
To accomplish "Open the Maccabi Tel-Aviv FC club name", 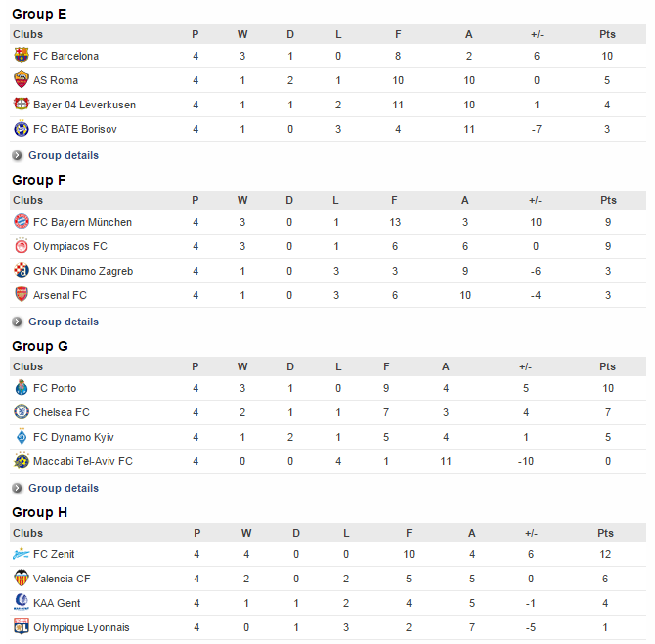I will tap(83, 461).
